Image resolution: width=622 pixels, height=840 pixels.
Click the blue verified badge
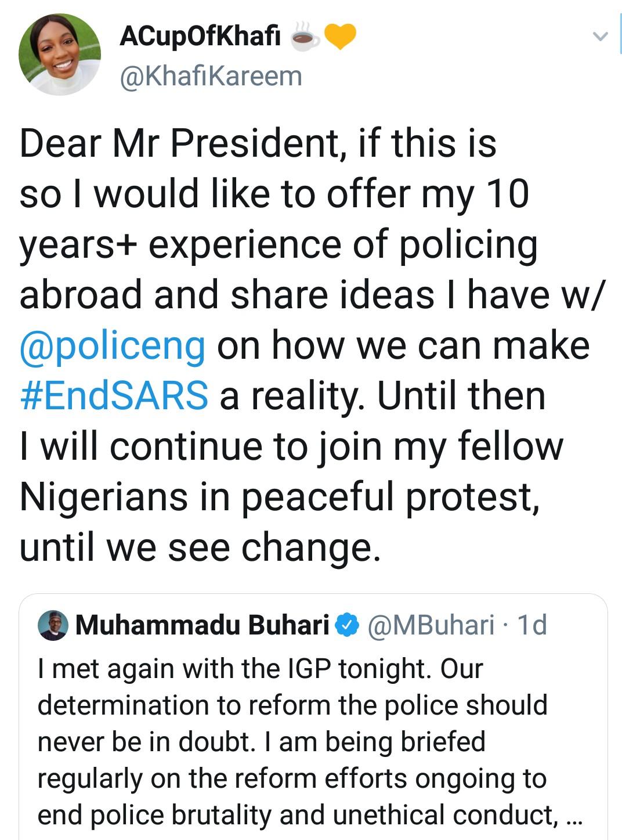[x=348, y=625]
